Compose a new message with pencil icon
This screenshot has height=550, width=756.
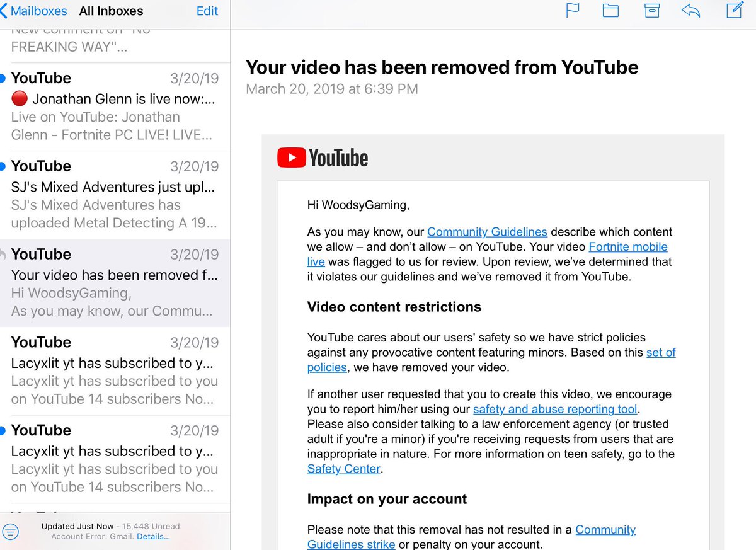click(x=735, y=10)
